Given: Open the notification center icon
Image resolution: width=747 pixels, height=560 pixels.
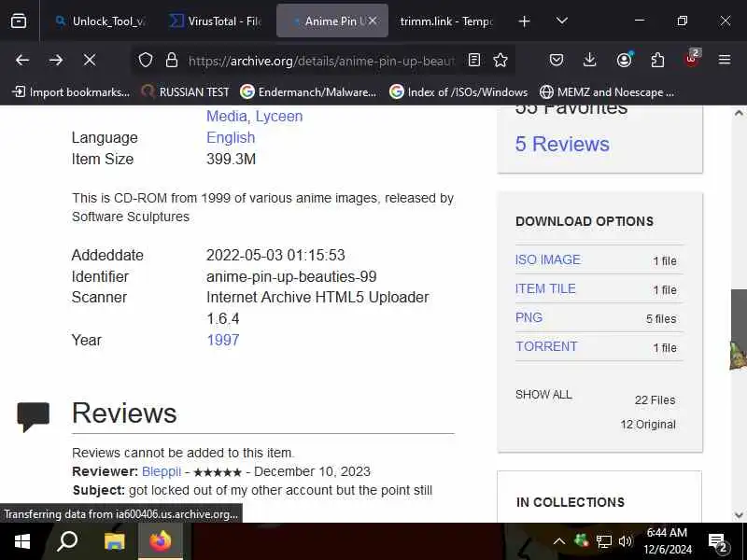Looking at the screenshot, I should 717,542.
